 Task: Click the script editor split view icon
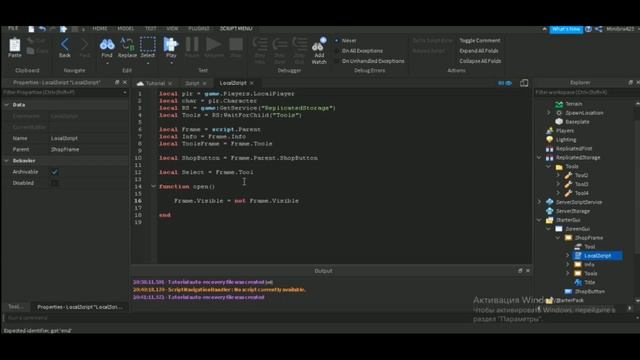pos(524,83)
